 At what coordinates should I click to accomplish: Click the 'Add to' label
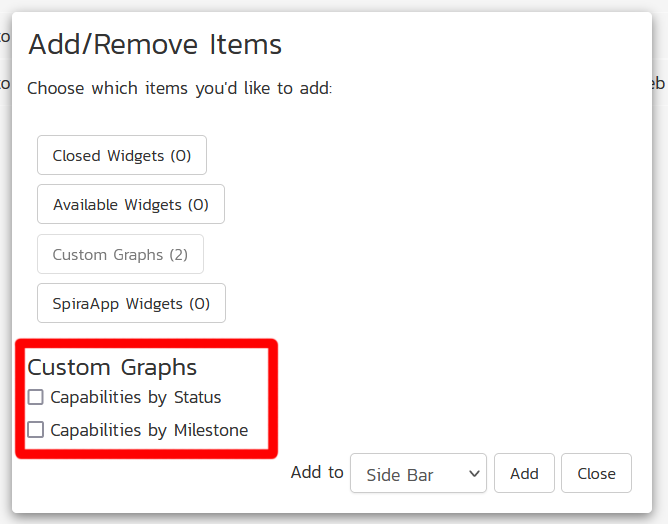(x=317, y=472)
